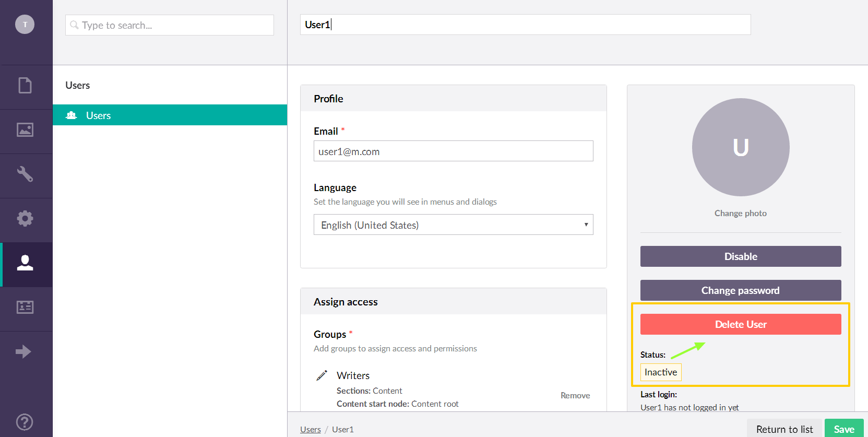Expand the Language dropdown
The height and width of the screenshot is (437, 868).
click(453, 225)
